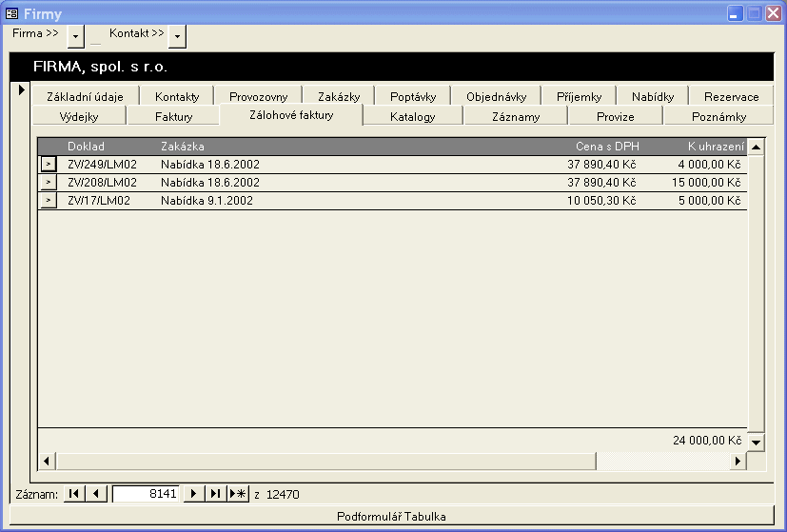The width and height of the screenshot is (787, 532).
Task: Open detail arrow for ZV/17/LM02
Action: [49, 201]
